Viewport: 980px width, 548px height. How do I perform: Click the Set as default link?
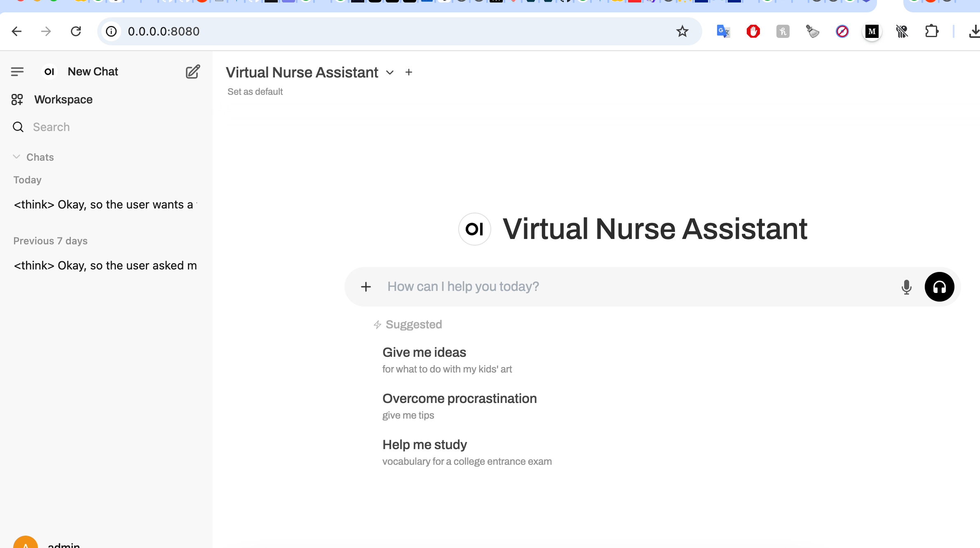click(x=255, y=91)
